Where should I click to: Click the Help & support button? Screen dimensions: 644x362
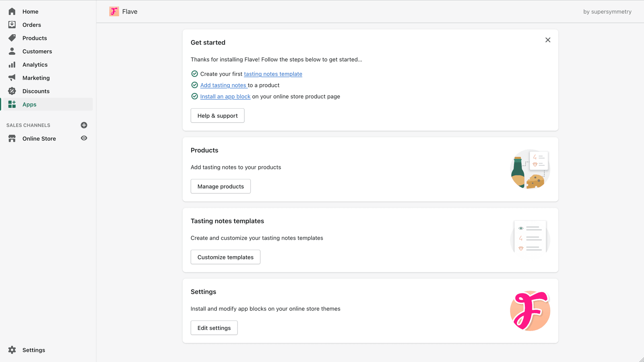[217, 115]
